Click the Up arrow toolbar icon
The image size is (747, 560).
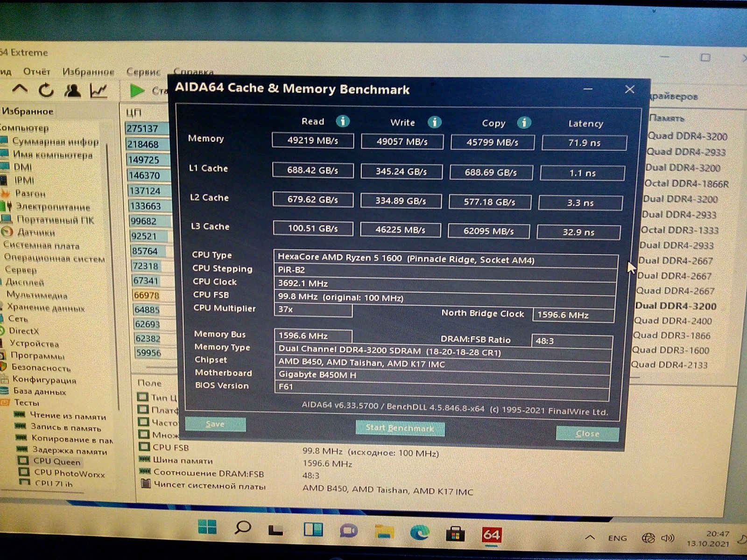click(20, 89)
